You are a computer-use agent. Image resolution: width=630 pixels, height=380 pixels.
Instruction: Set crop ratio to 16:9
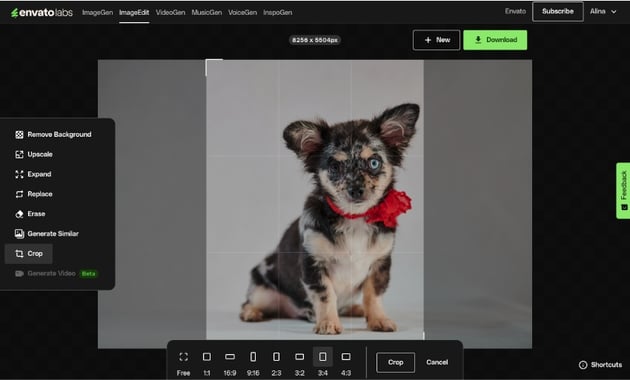click(230, 364)
